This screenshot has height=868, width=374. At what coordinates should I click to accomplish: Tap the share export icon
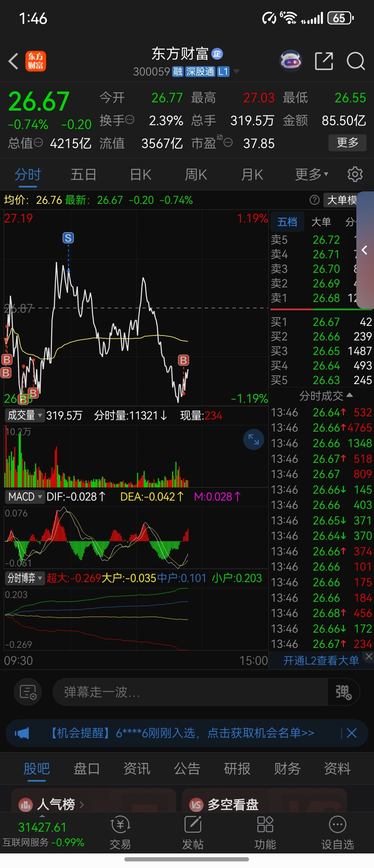pos(324,61)
